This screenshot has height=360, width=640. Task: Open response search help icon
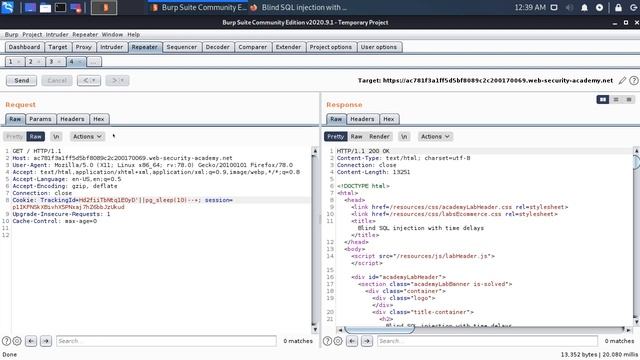[327, 341]
